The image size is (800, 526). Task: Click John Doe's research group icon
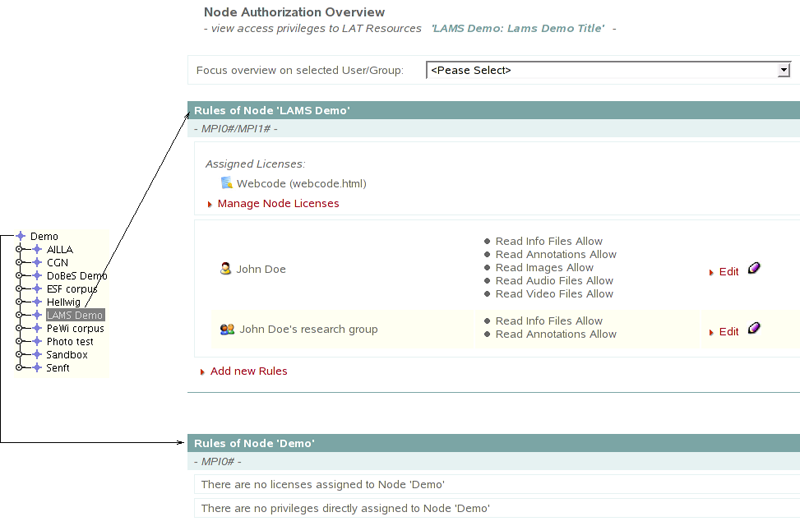(227, 329)
